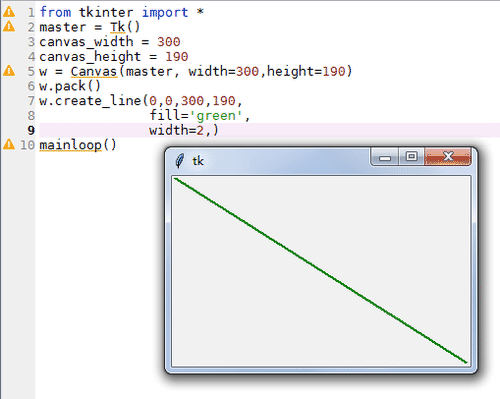The width and height of the screenshot is (500, 399).
Task: Maximize the tk window
Action: [x=411, y=157]
